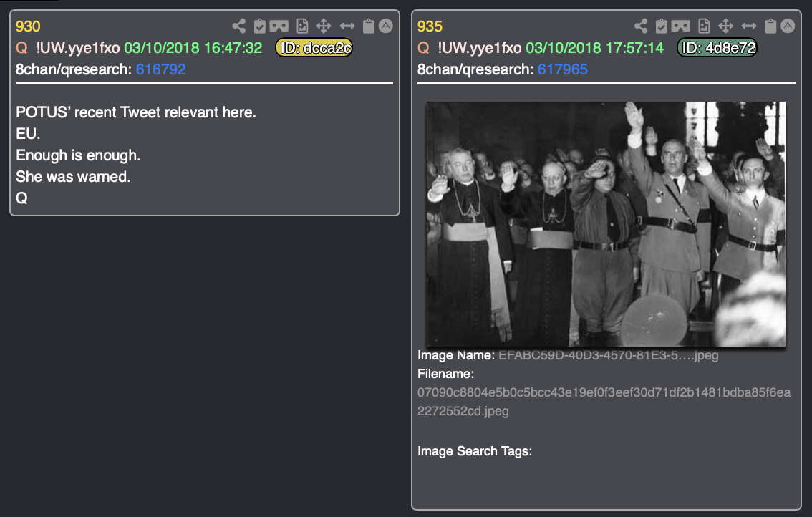Click the plain clipboard icon on post 930
Image resolution: width=812 pixels, height=517 pixels.
point(368,26)
